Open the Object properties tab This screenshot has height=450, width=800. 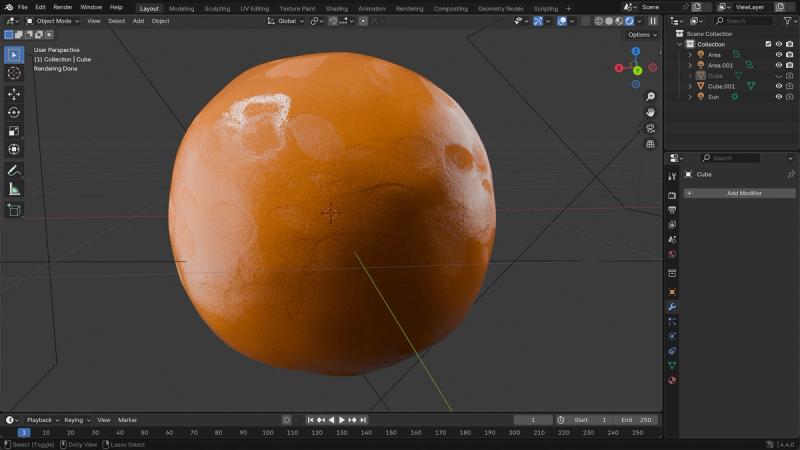672,292
